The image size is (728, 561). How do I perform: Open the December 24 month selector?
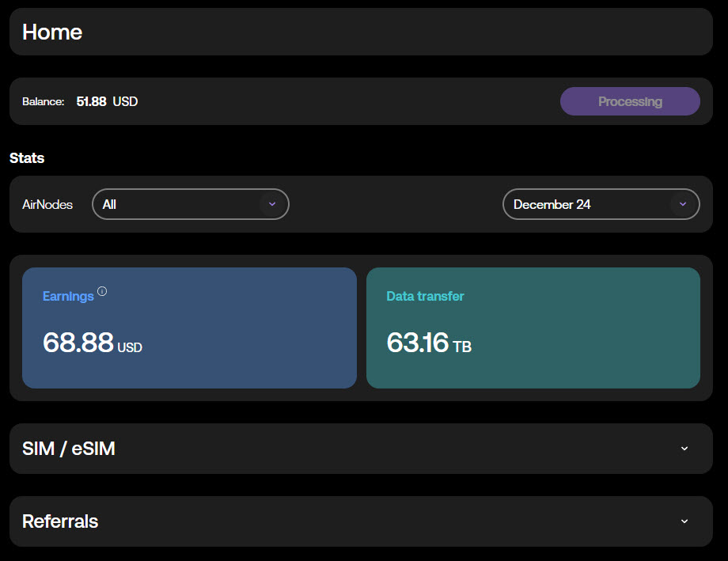click(x=601, y=204)
